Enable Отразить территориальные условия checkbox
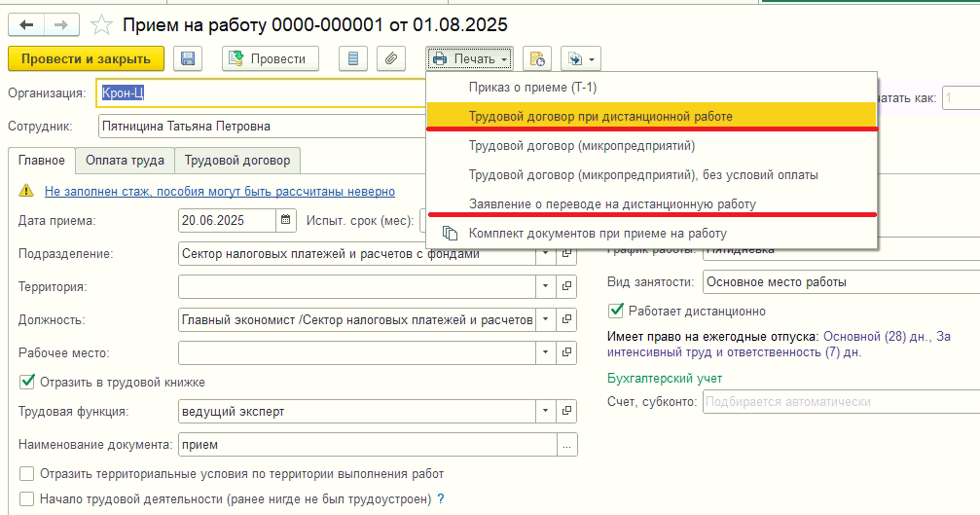Screen dimensions: 980x515 (x=27, y=474)
